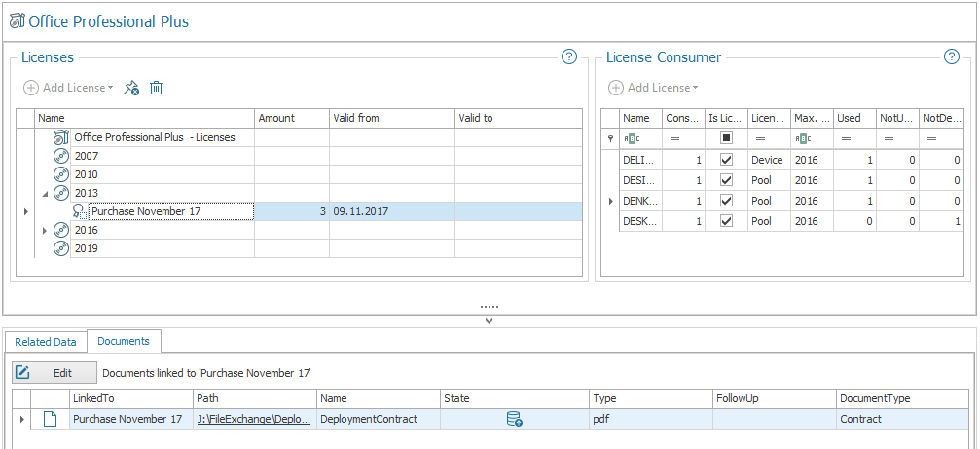The height and width of the screenshot is (449, 980).
Task: Open the Name column filter operator icon
Action: pyautogui.click(x=632, y=139)
